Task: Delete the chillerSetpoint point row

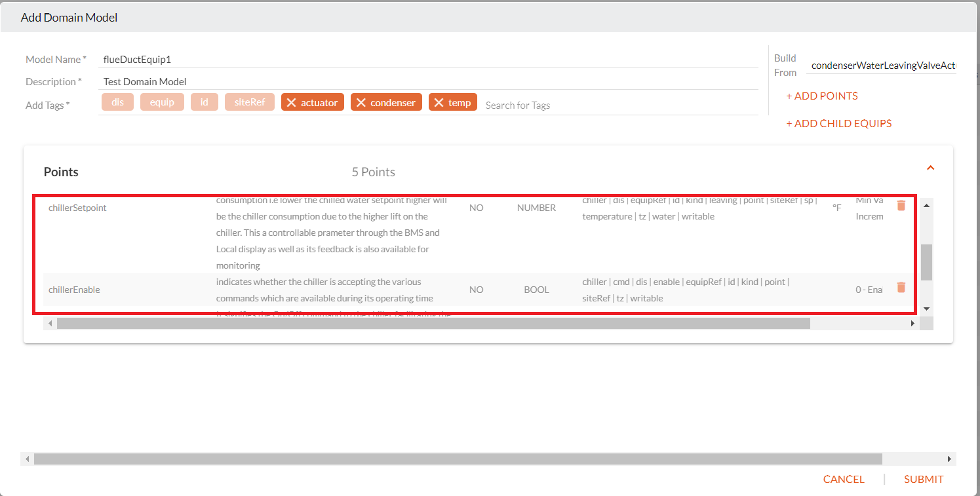Action: pos(901,206)
